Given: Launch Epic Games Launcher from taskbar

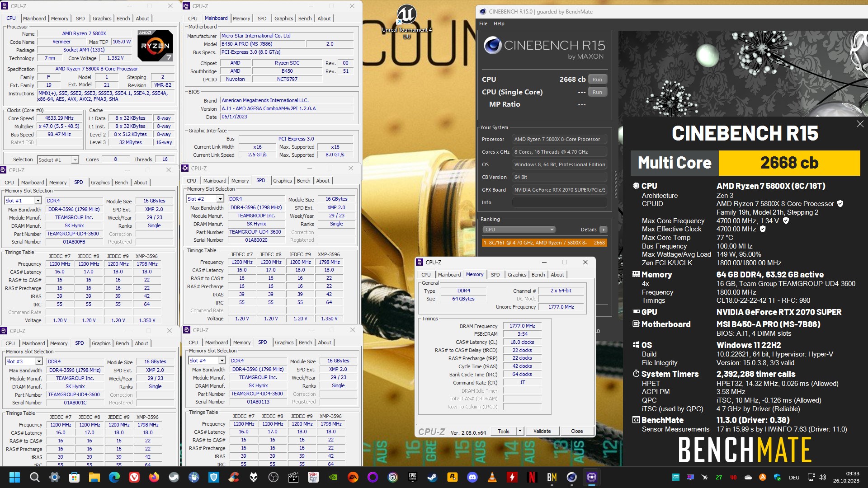Looking at the screenshot, I should pyautogui.click(x=412, y=477).
